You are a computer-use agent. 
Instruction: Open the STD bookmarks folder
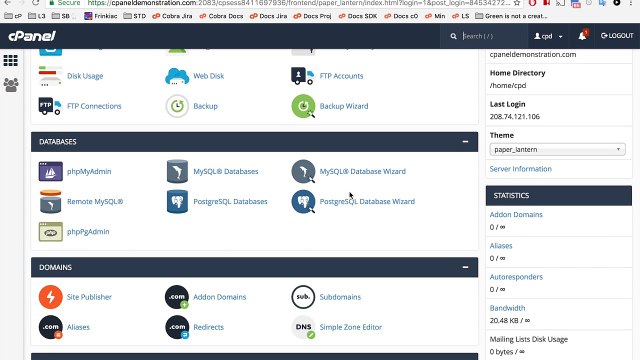[x=135, y=16]
